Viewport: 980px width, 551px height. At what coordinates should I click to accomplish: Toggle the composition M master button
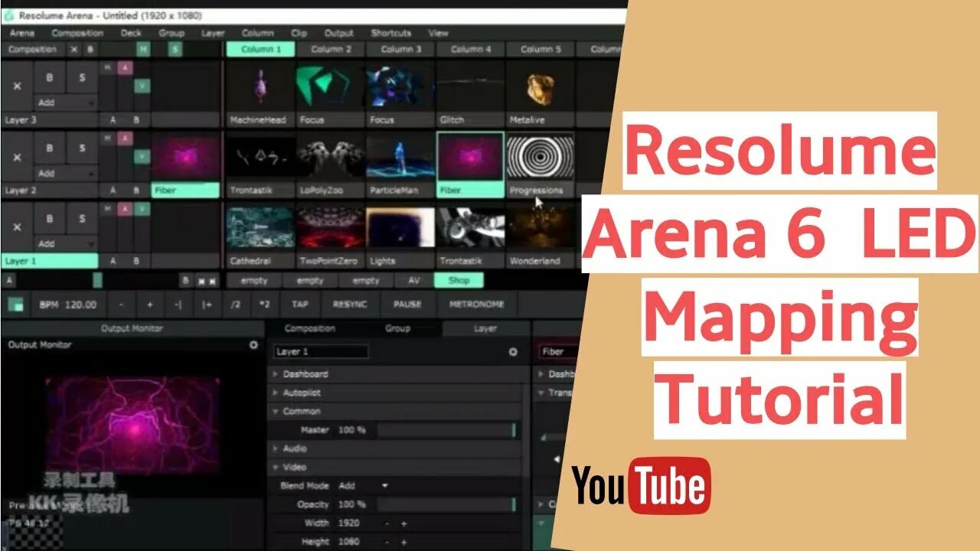point(143,50)
